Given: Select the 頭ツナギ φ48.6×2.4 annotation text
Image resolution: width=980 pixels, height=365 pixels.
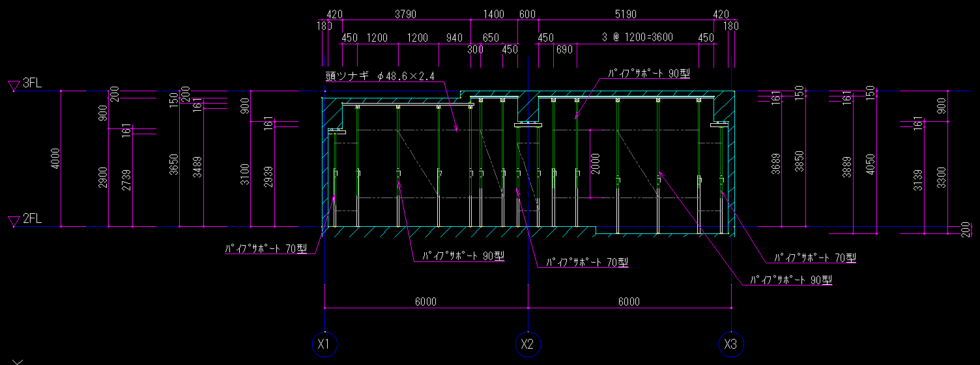Looking at the screenshot, I should pos(379,77).
